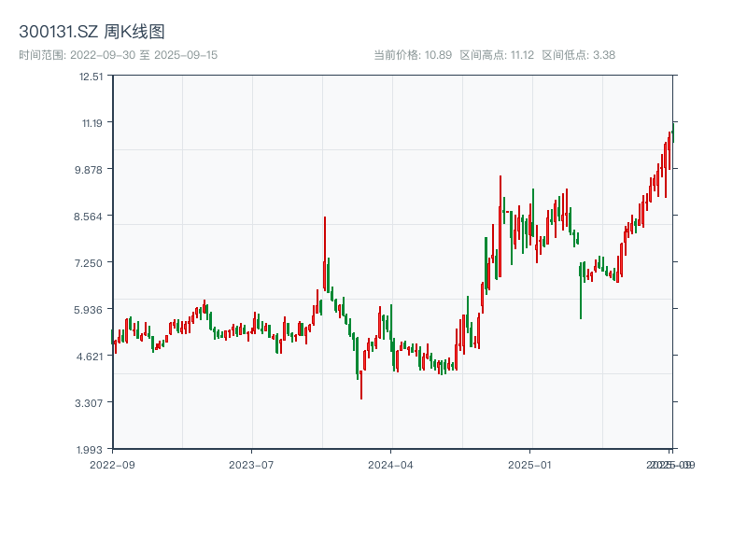This screenshot has width=747, height=560.
Task: Click the 2023-07 x-axis date label
Action: [252, 464]
